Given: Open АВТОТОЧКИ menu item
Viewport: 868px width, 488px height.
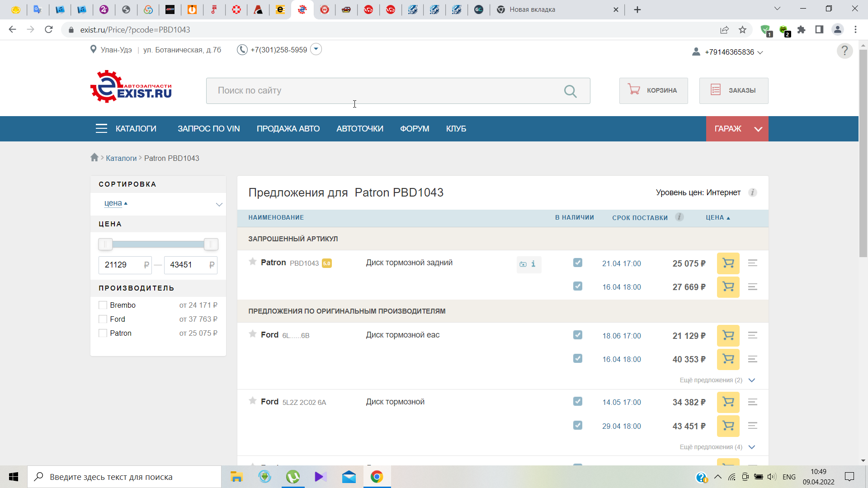Looking at the screenshot, I should coord(360,129).
